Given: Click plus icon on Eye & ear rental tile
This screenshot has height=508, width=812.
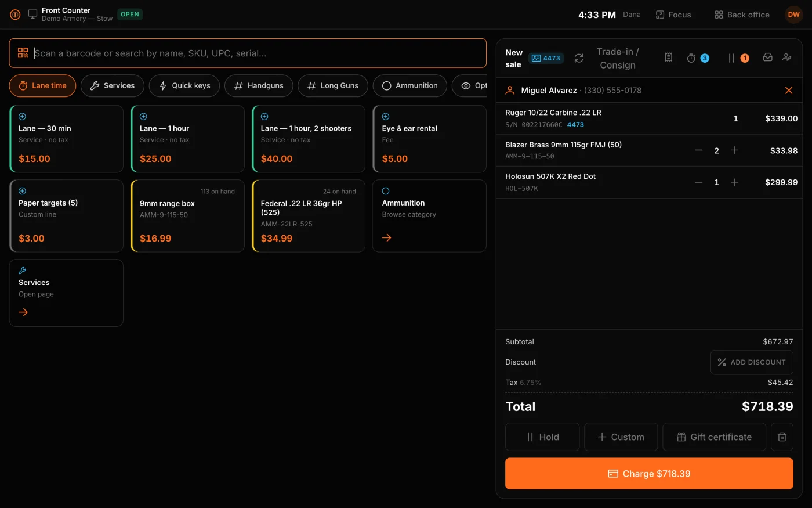Looking at the screenshot, I should 386,117.
